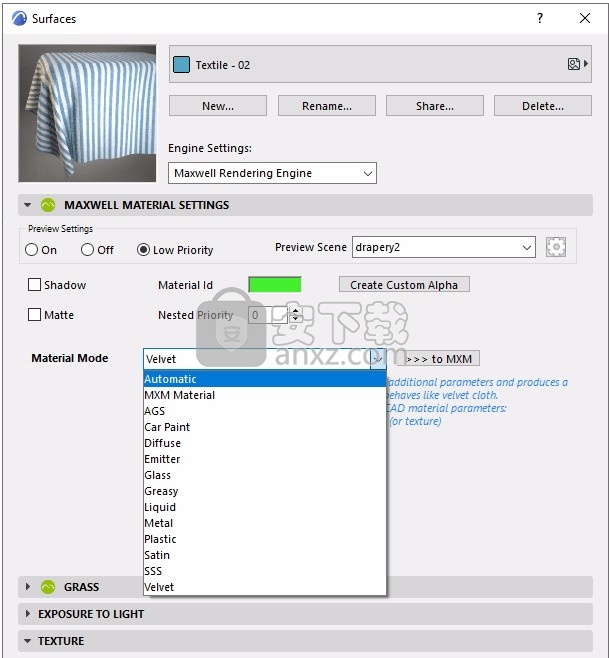The image size is (609, 658).
Task: Click the Maxwell icon beside Grass
Action: (x=48, y=587)
